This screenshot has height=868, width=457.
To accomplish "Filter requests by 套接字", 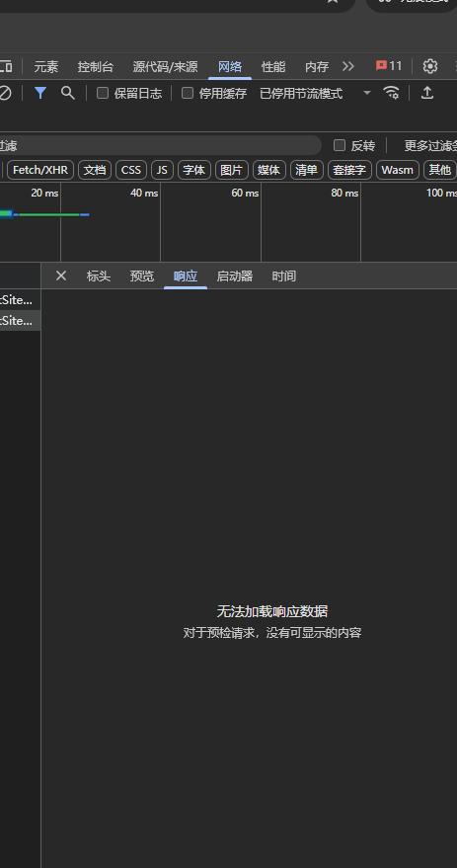I will (x=349, y=170).
